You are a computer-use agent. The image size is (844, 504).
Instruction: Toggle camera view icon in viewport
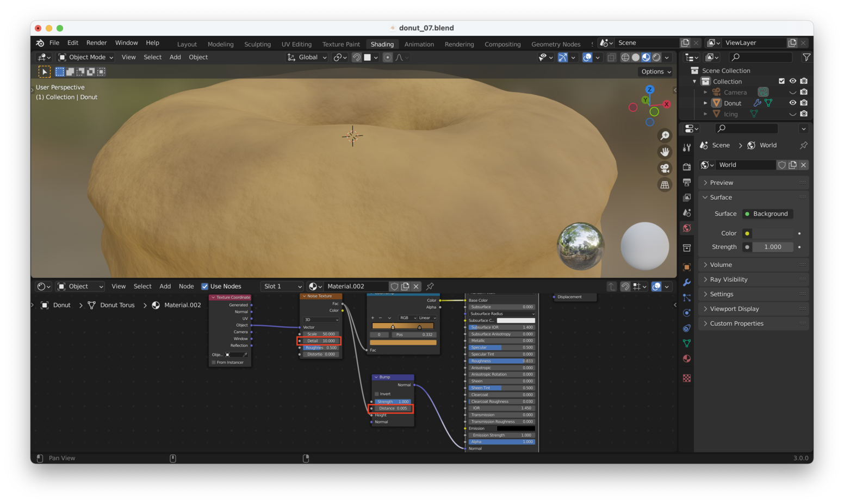[665, 169]
